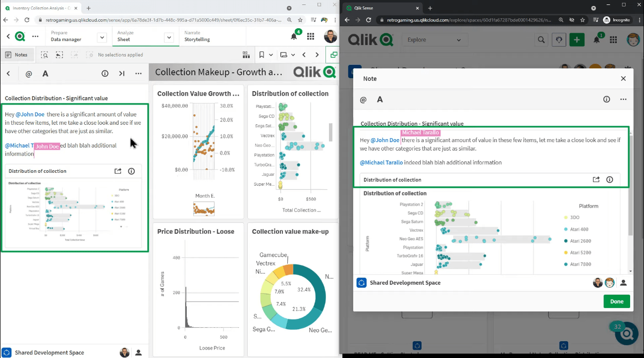Click the info icon in Notes panel toolbar

[x=105, y=73]
